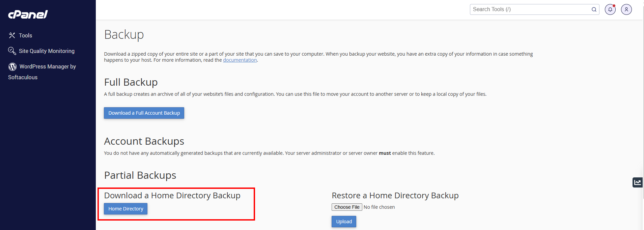644x230 pixels.
Task: Open the statistics chart side tab icon
Action: 638,182
